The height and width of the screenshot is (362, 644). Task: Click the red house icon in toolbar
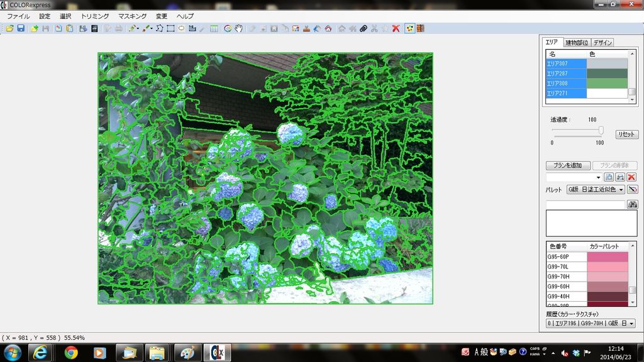pyautogui.click(x=328, y=28)
